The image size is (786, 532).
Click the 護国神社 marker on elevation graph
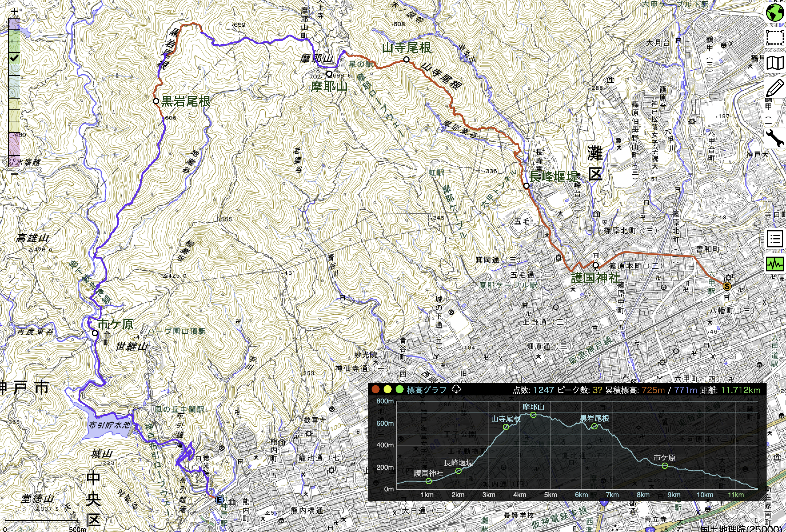(x=428, y=481)
